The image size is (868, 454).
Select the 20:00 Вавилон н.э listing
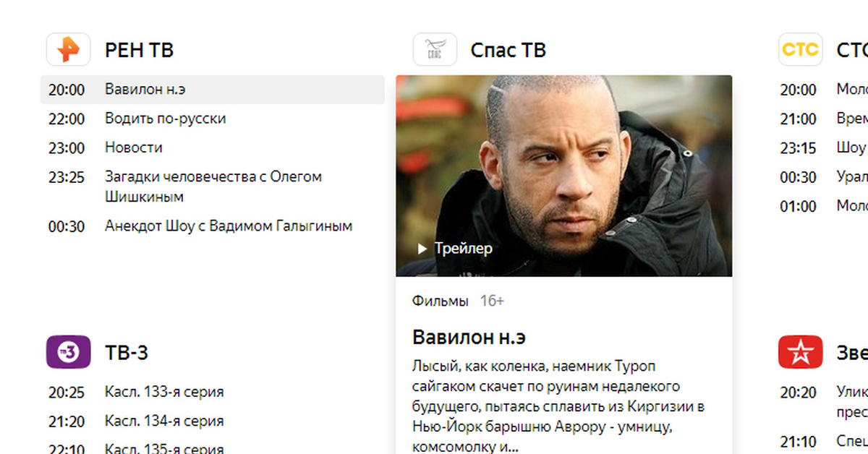213,90
